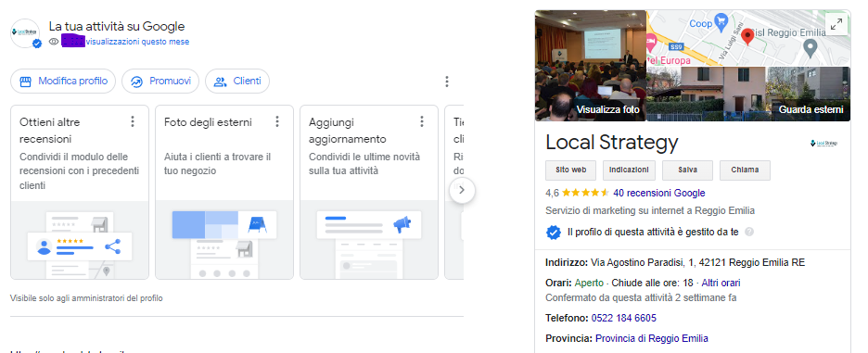This screenshot has width=868, height=353.
Task: Click the Local Strategy profile logo avatar
Action: click(x=25, y=33)
